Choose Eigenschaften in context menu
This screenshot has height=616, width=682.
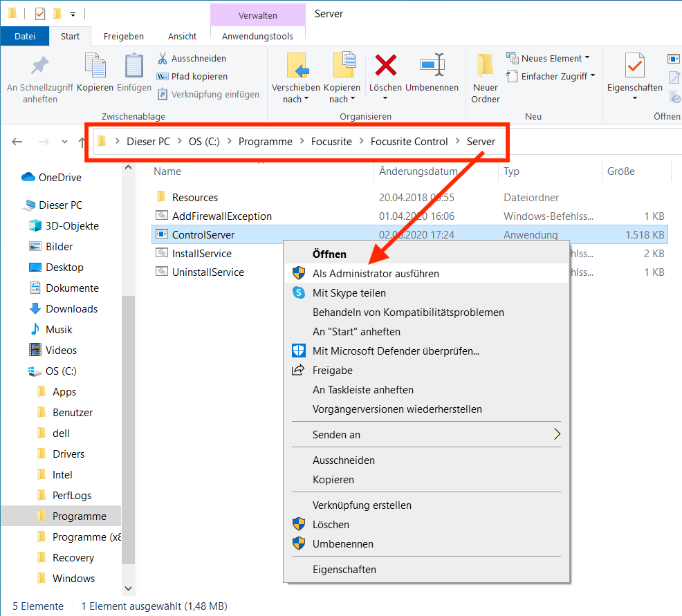(344, 570)
